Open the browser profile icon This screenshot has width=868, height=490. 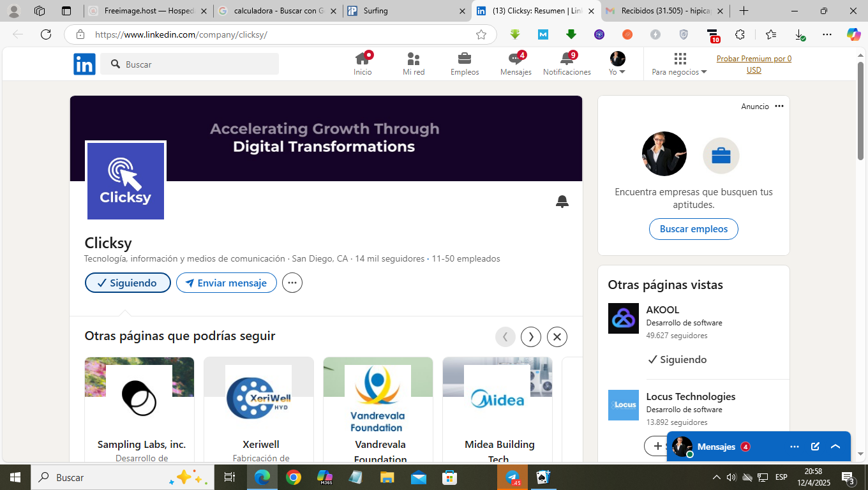(x=13, y=11)
